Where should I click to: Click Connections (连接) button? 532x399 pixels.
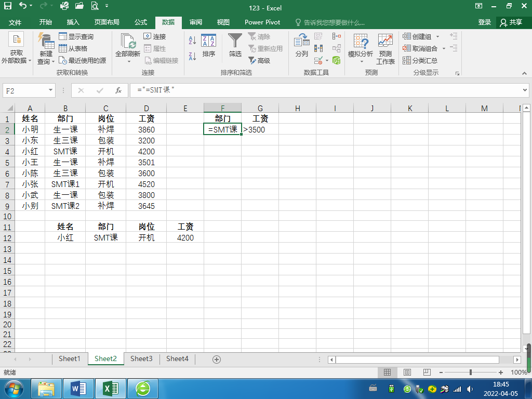coord(155,36)
